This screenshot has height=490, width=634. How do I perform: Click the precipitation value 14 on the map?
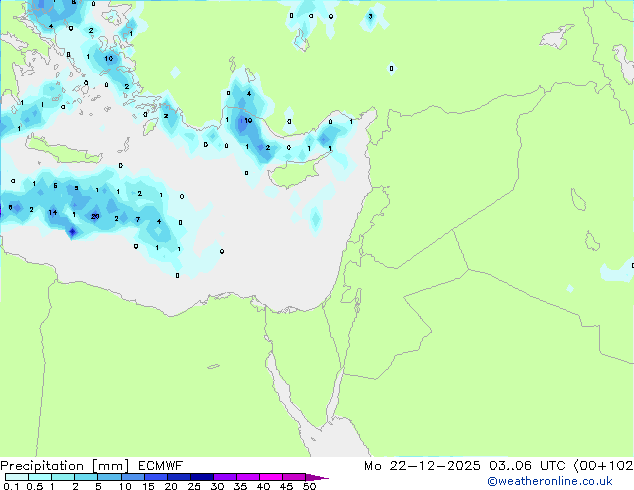tap(53, 212)
